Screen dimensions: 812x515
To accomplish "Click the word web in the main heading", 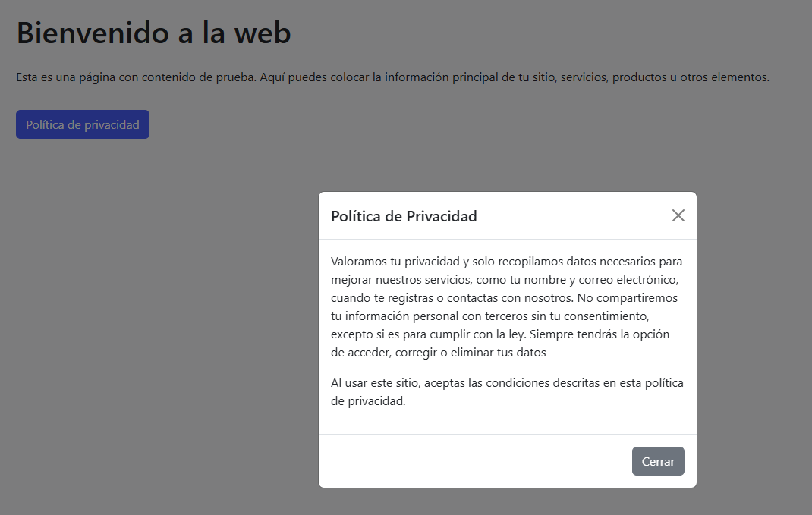I will point(263,33).
